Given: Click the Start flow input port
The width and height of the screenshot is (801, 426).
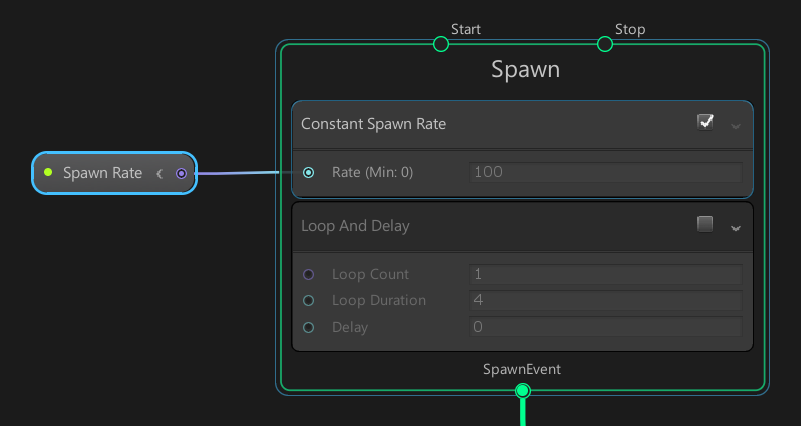Looking at the screenshot, I should click(x=441, y=44).
